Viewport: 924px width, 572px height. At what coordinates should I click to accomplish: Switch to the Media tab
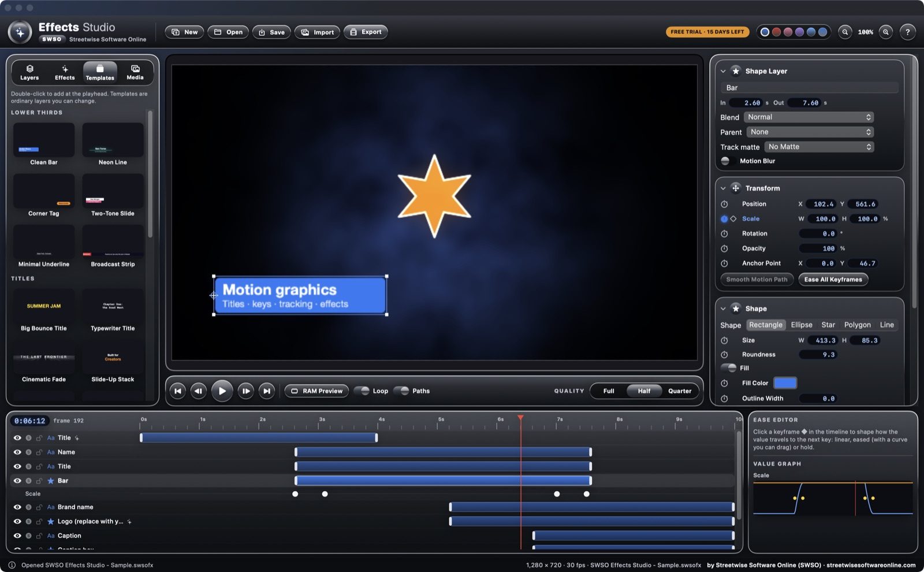tap(135, 72)
